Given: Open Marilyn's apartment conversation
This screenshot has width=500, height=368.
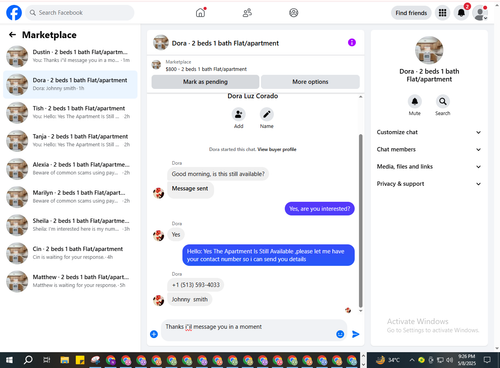Looking at the screenshot, I should point(70,197).
